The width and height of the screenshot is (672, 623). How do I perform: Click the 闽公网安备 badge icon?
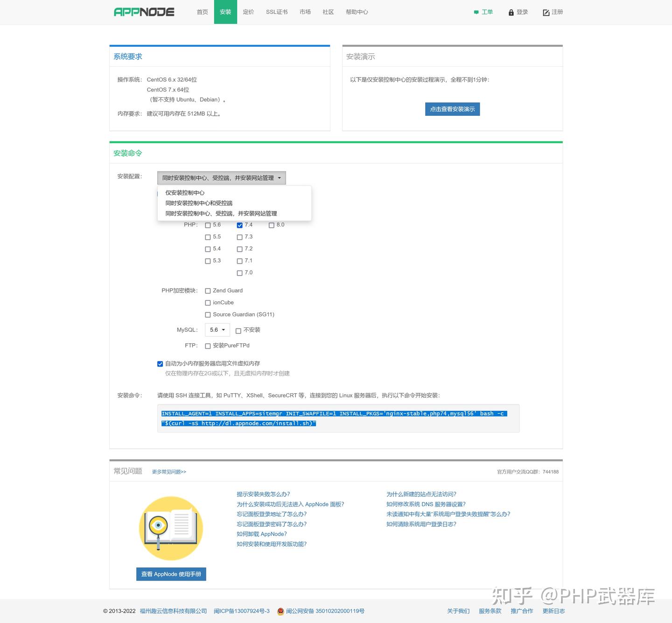280,611
